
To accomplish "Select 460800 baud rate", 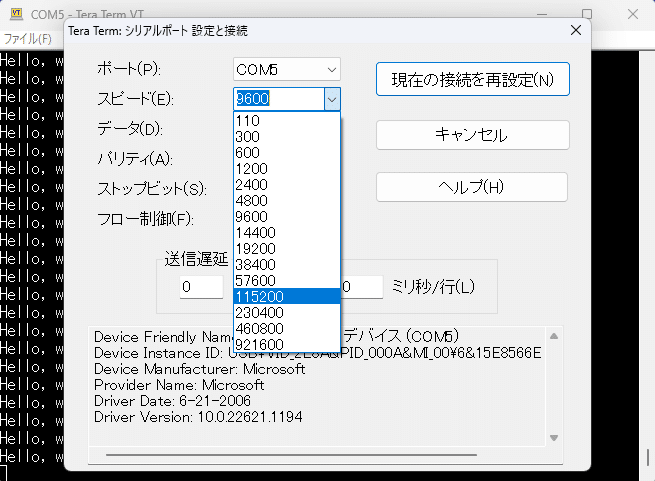I will (x=287, y=328).
